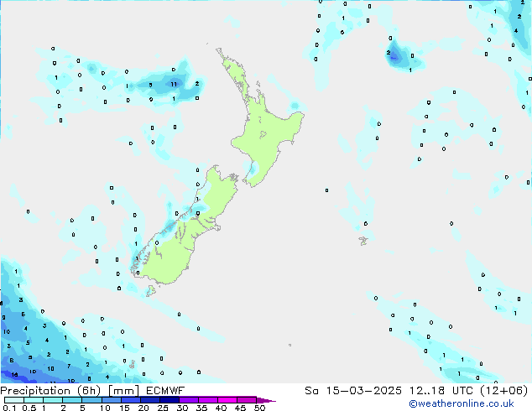
Task: Click the "[mm]" unit label
Action: coord(123,391)
